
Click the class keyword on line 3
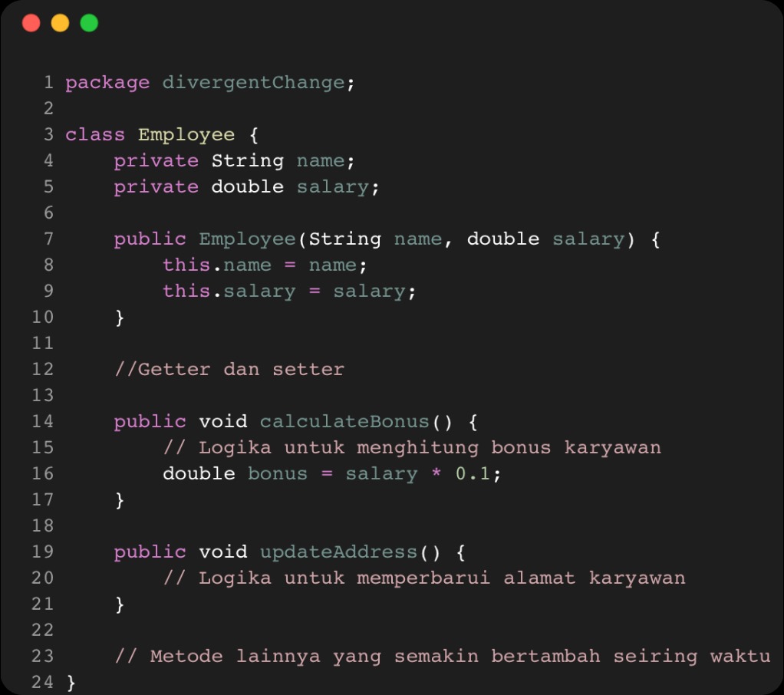pos(94,135)
